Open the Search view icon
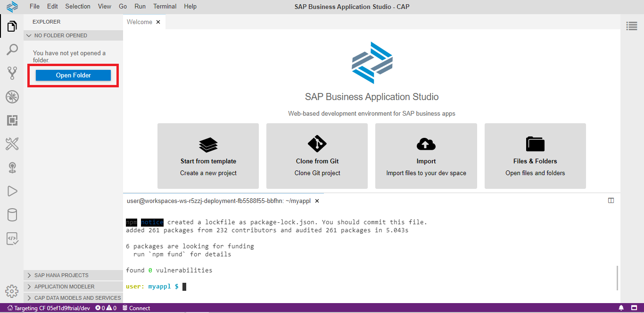The height and width of the screenshot is (313, 644). [12, 50]
